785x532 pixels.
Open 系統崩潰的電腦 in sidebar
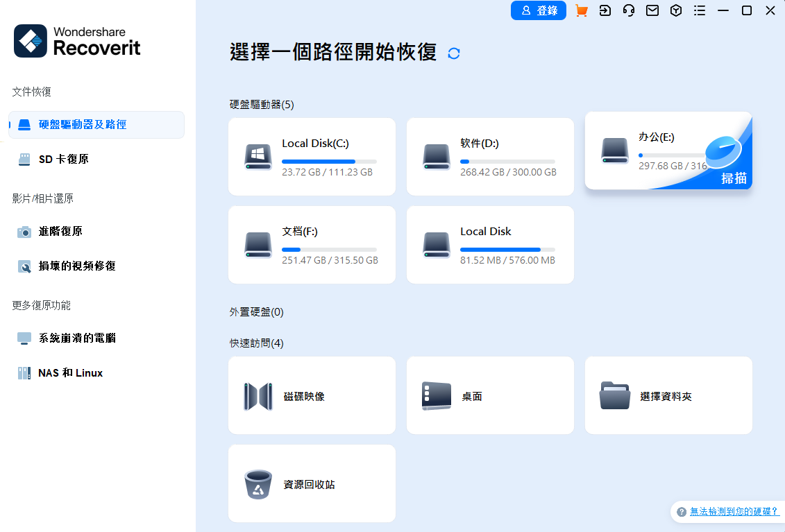(x=96, y=338)
